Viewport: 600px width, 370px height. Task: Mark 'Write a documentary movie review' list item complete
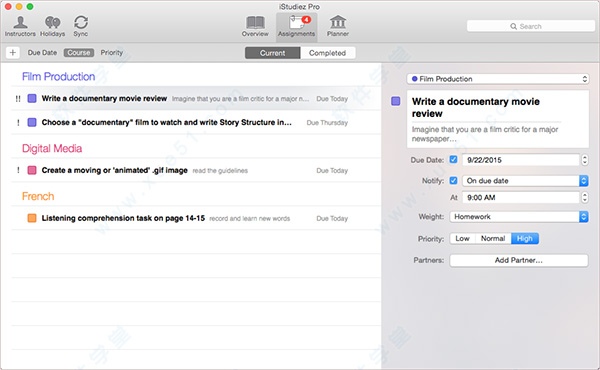(32, 98)
